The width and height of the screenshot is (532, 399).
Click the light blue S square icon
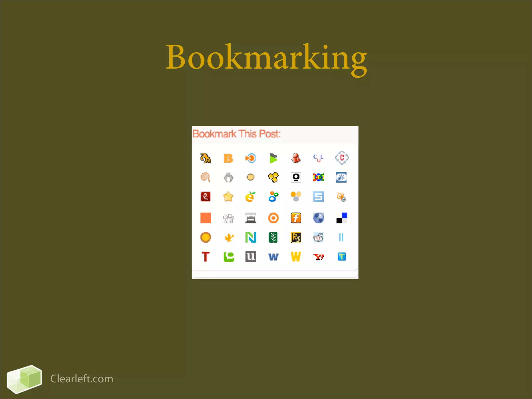point(318,197)
